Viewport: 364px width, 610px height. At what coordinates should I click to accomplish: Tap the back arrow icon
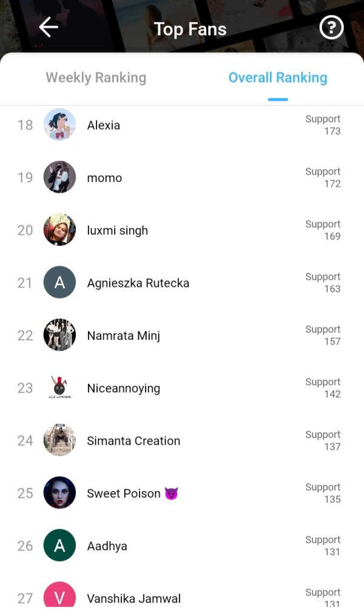49,27
